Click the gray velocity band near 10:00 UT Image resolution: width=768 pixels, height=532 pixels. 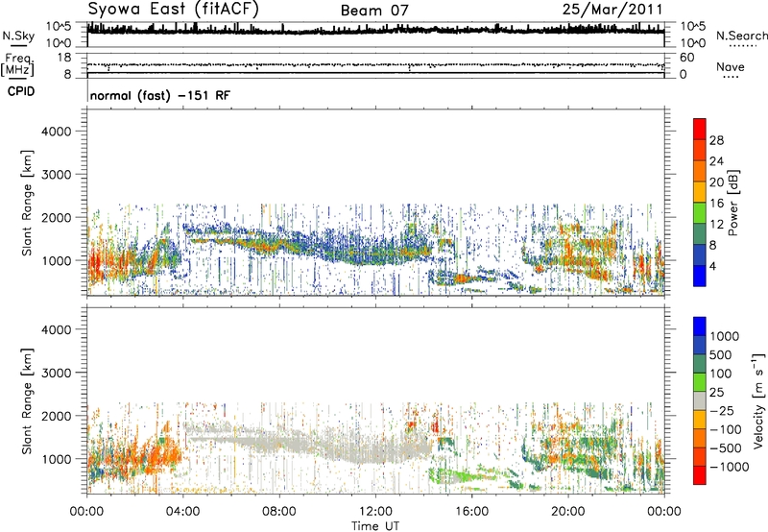(328, 448)
